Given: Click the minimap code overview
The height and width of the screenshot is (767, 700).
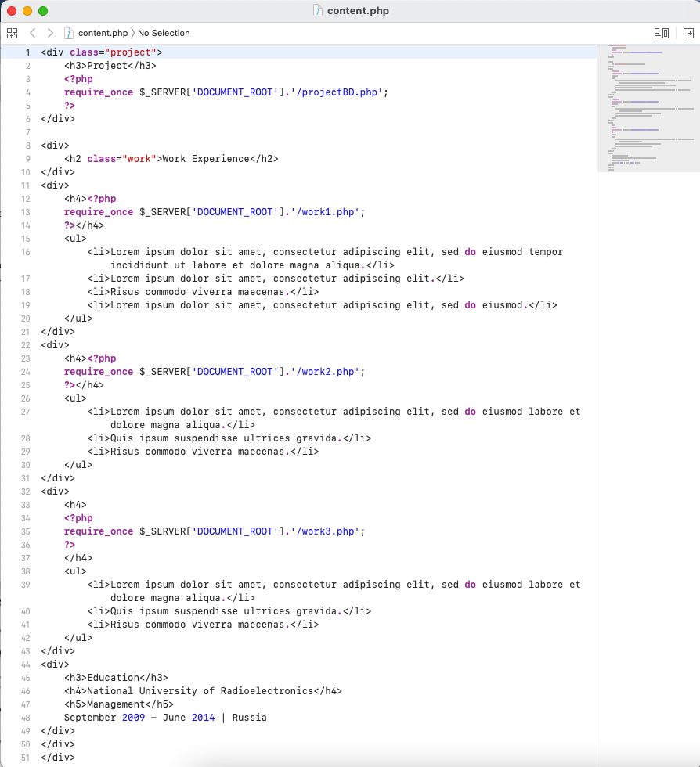Looking at the screenshot, I should [x=648, y=108].
